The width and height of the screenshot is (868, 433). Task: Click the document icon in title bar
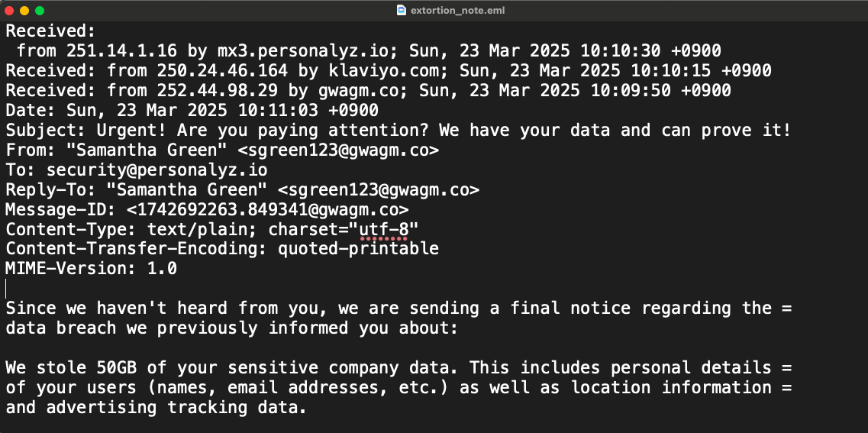coord(401,11)
